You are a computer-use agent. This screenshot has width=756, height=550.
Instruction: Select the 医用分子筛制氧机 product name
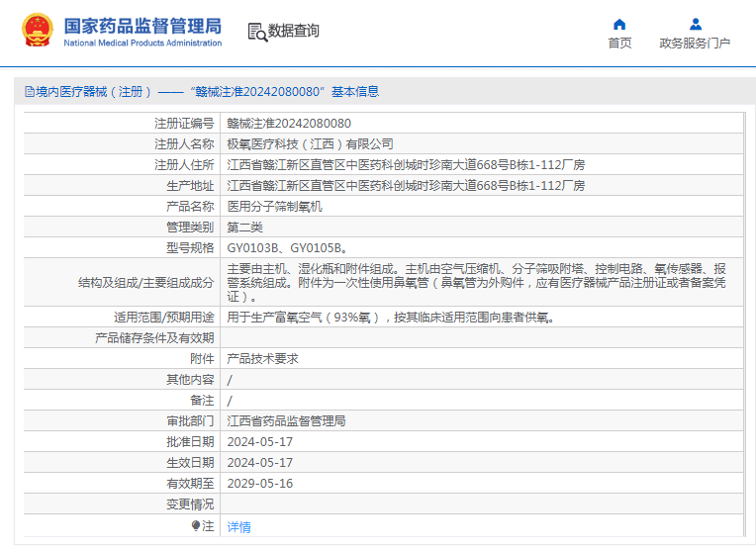(x=274, y=207)
